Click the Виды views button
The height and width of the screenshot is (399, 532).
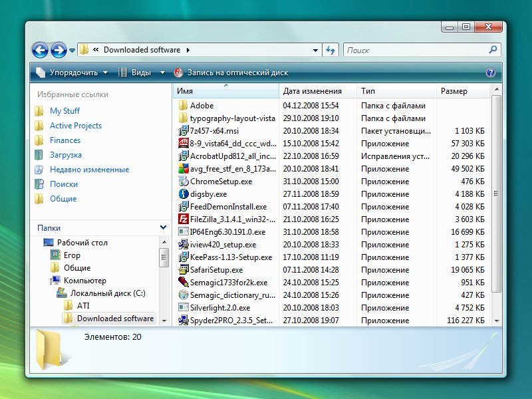(134, 72)
